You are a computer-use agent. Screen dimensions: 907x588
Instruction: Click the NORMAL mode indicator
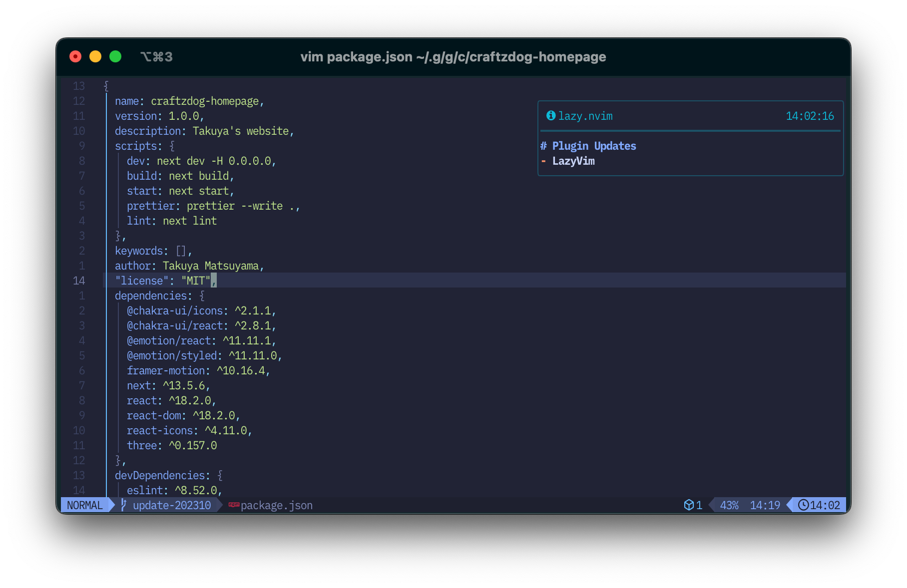(85, 505)
